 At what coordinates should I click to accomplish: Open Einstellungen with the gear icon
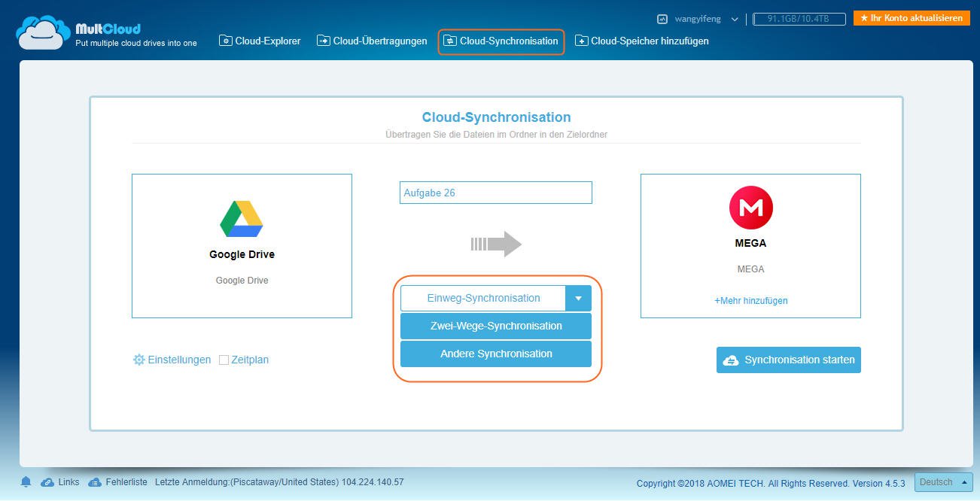[x=172, y=360]
